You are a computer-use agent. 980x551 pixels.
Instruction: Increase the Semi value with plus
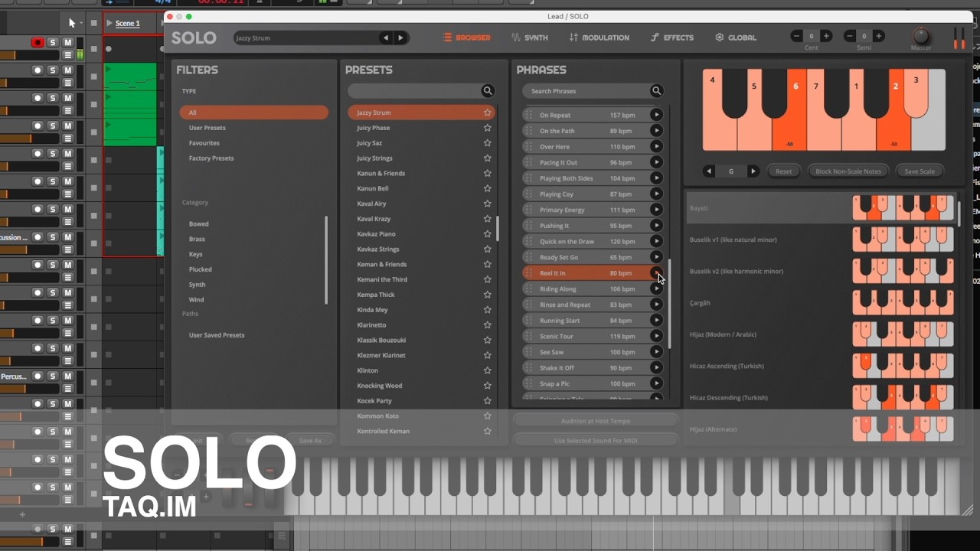pos(878,36)
